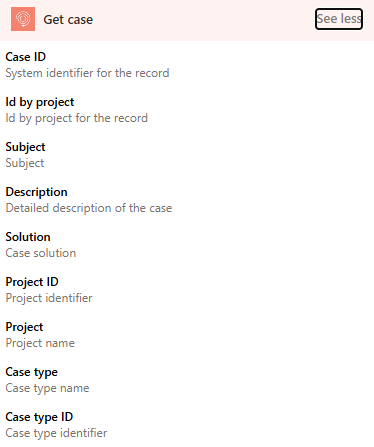The width and height of the screenshot is (374, 447).
Task: Click the 'Project name' description text
Action: click(x=40, y=343)
